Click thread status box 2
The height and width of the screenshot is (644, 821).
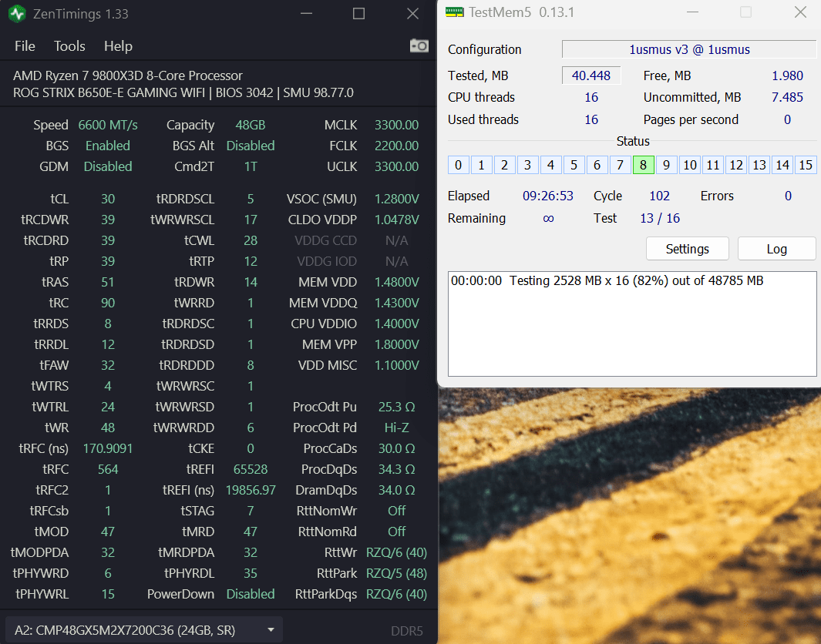pos(504,166)
